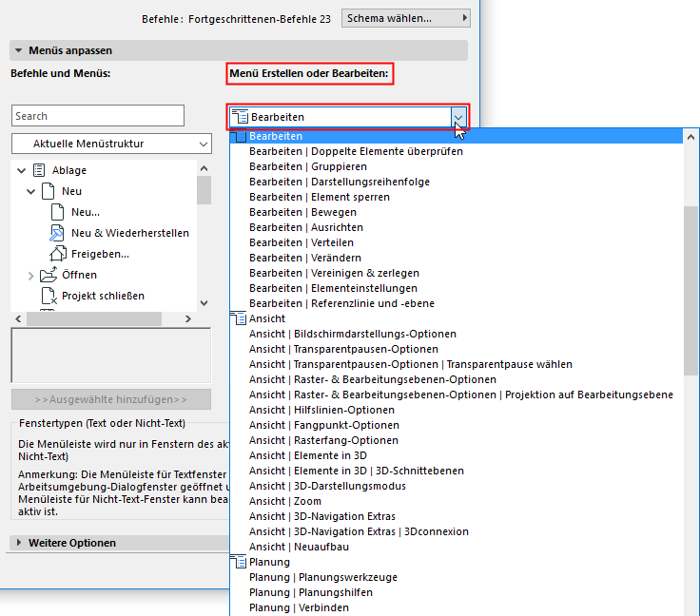Select Ansicht | Neuaufbau entry
The height and width of the screenshot is (616, 700).
click(299, 547)
